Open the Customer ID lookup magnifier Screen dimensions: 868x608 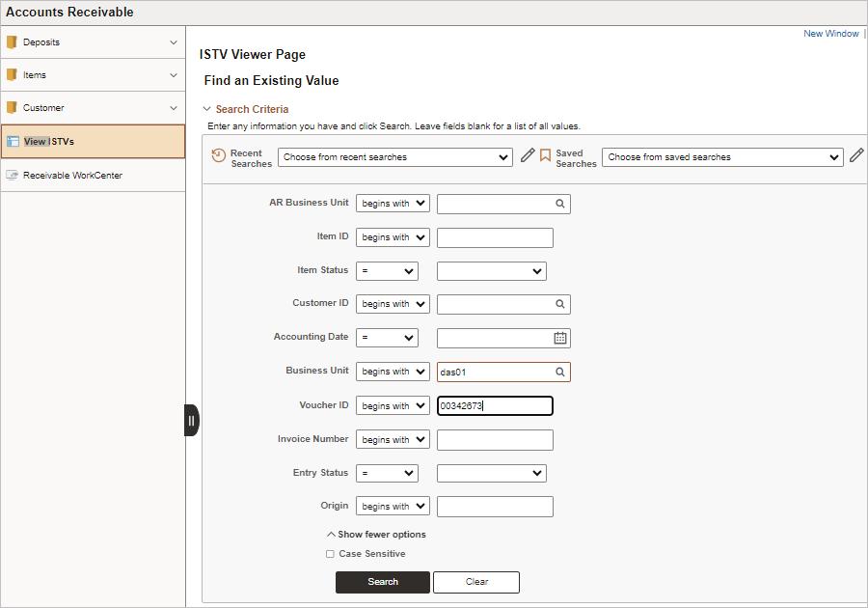[559, 304]
